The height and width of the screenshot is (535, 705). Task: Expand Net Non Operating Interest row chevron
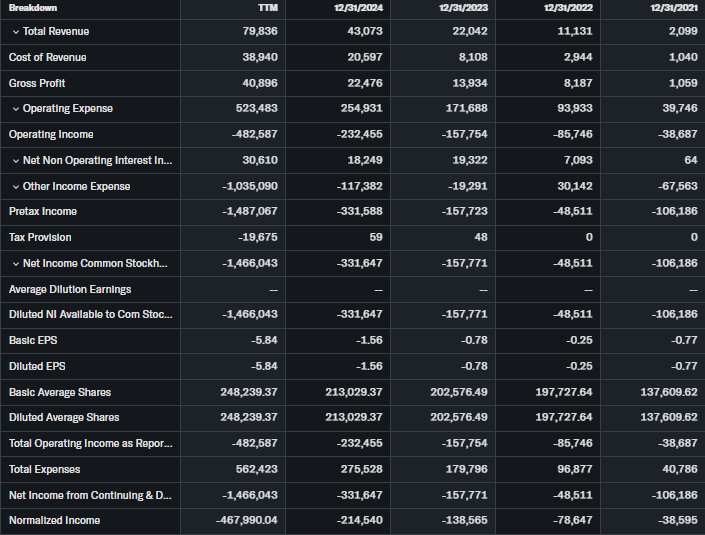(x=15, y=161)
